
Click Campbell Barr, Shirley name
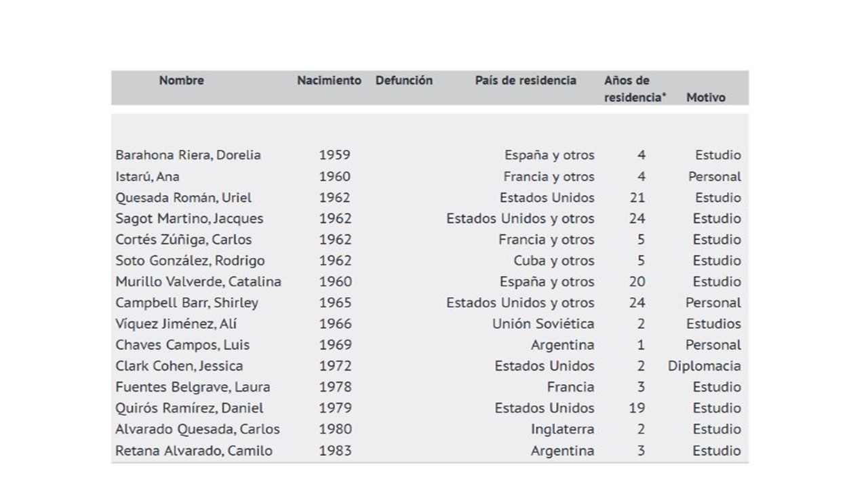coord(186,302)
